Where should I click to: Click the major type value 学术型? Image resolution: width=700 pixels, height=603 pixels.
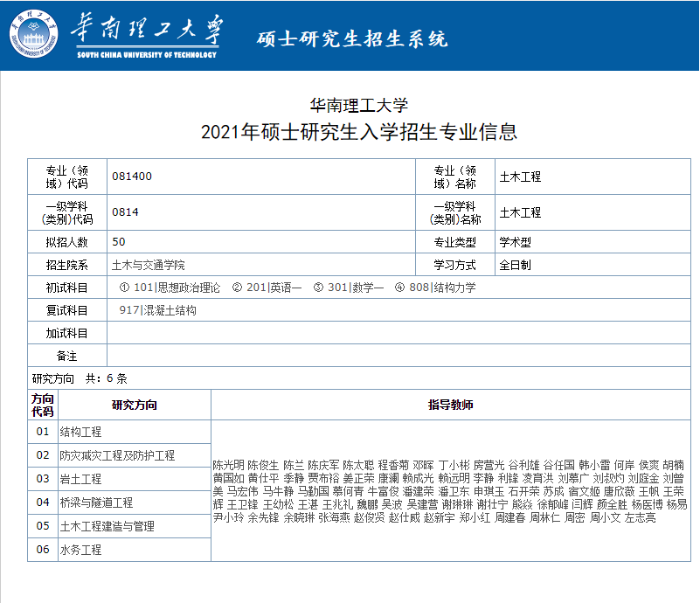[x=516, y=242]
